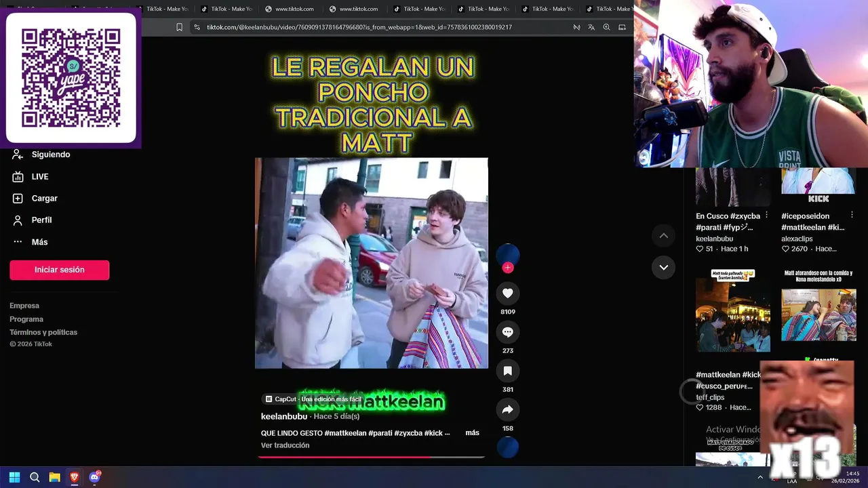Click the heart count 1288

(709, 407)
